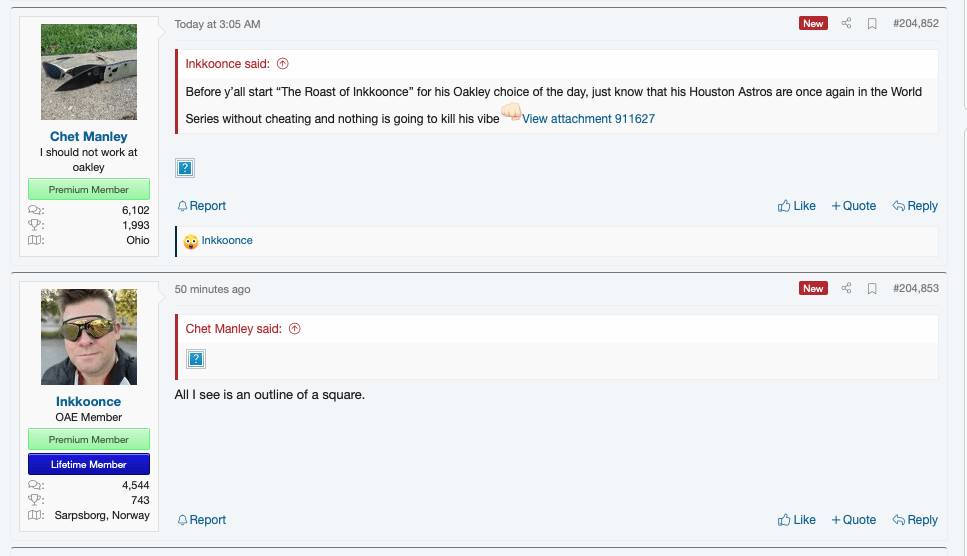Quote Chet Manley's post

click(x=853, y=206)
